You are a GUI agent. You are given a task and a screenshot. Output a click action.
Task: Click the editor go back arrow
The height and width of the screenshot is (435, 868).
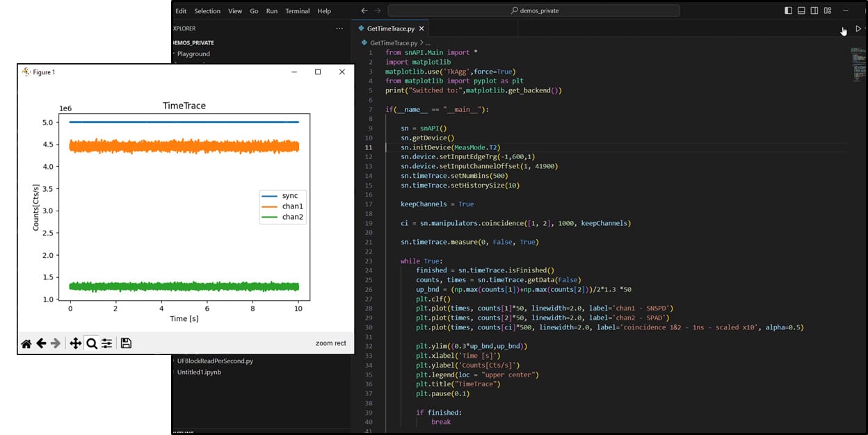[x=364, y=10]
